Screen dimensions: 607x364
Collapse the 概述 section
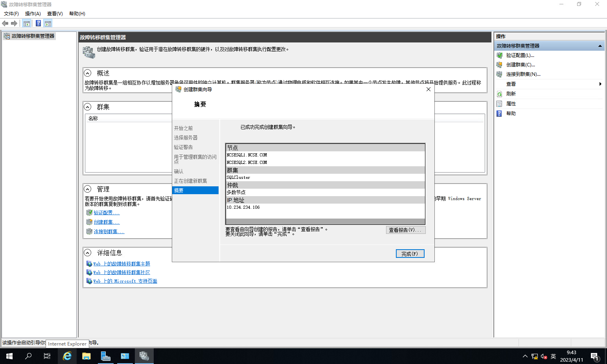tap(88, 73)
